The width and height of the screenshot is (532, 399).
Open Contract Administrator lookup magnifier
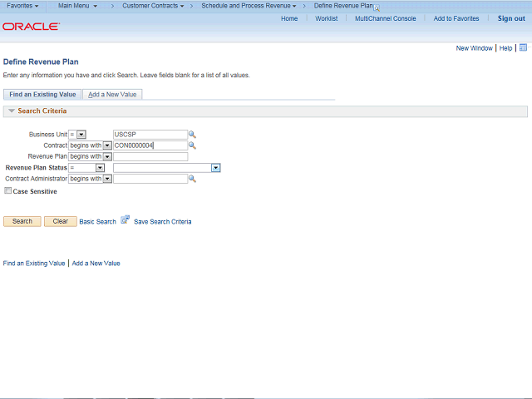pos(192,179)
